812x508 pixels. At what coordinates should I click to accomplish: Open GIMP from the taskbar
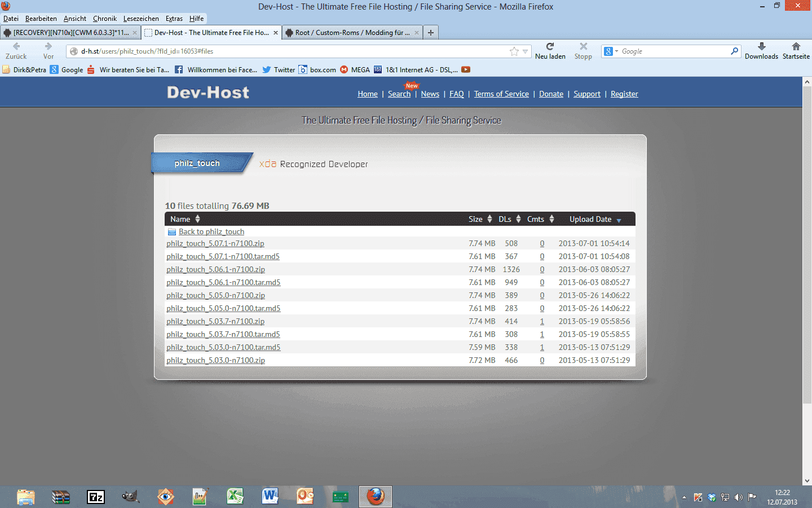point(130,497)
